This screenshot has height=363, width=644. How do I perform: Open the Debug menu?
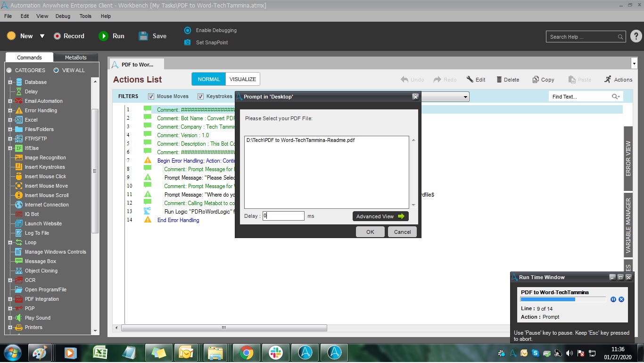tap(63, 16)
